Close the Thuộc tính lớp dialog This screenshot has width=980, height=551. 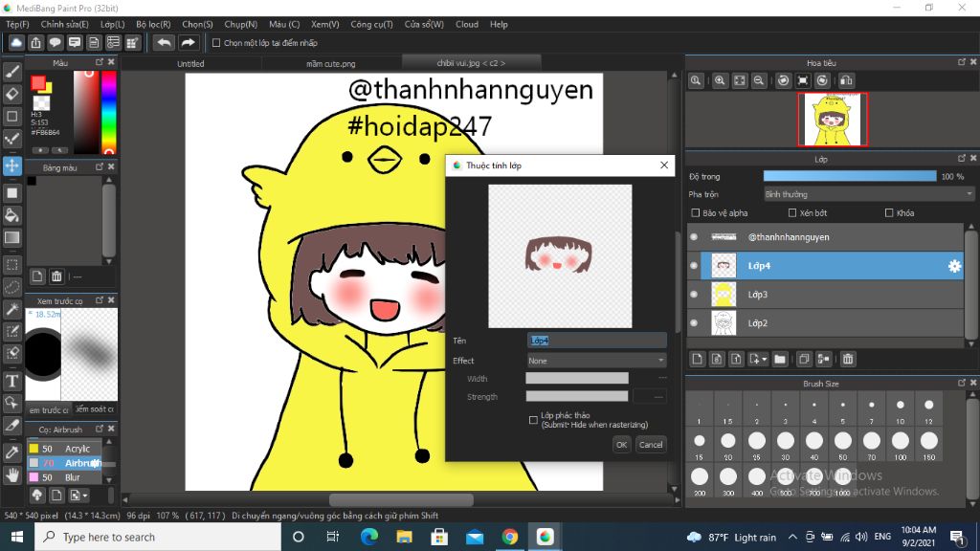tap(664, 165)
